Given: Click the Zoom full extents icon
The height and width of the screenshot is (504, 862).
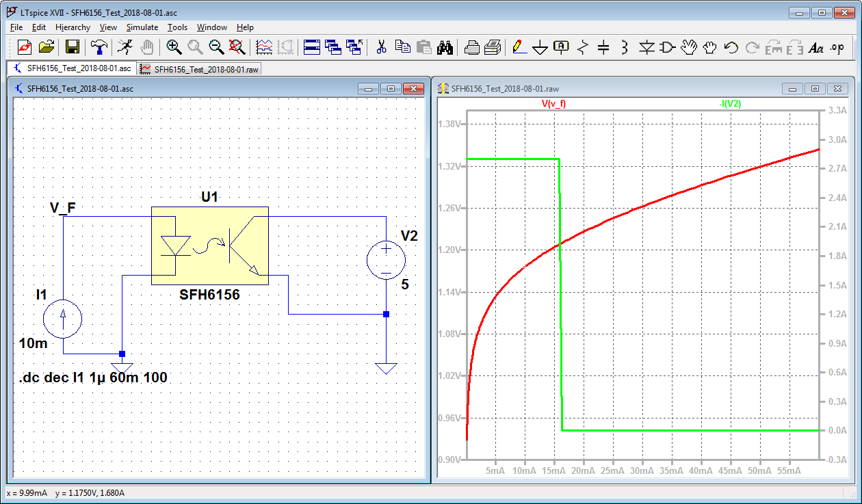Looking at the screenshot, I should click(x=237, y=47).
